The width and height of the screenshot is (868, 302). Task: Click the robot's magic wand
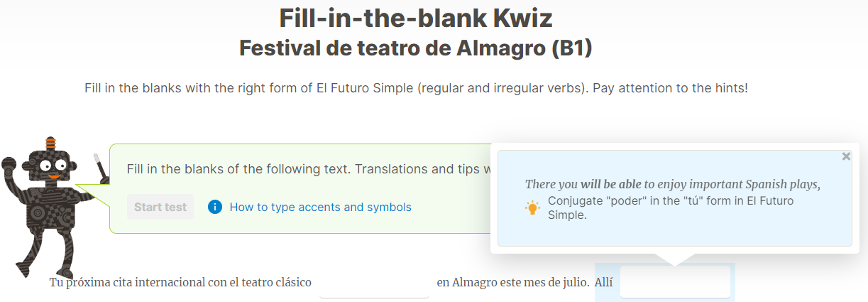point(101,166)
